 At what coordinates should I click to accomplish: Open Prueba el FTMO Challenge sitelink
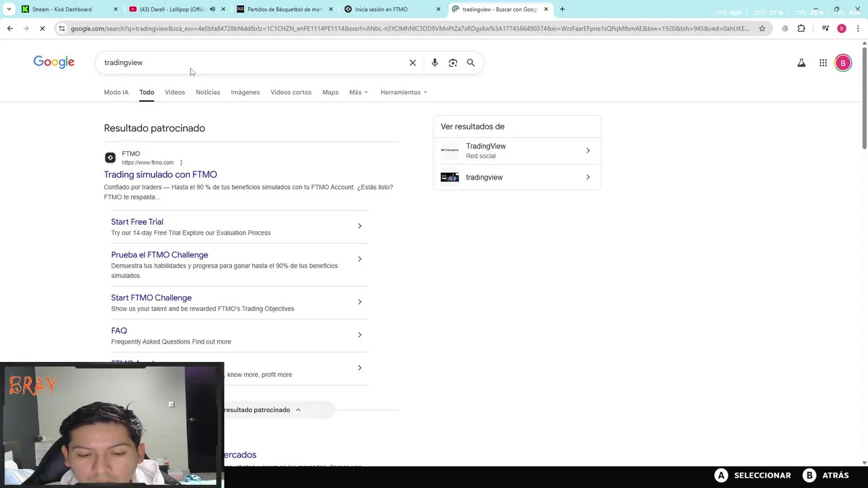159,255
